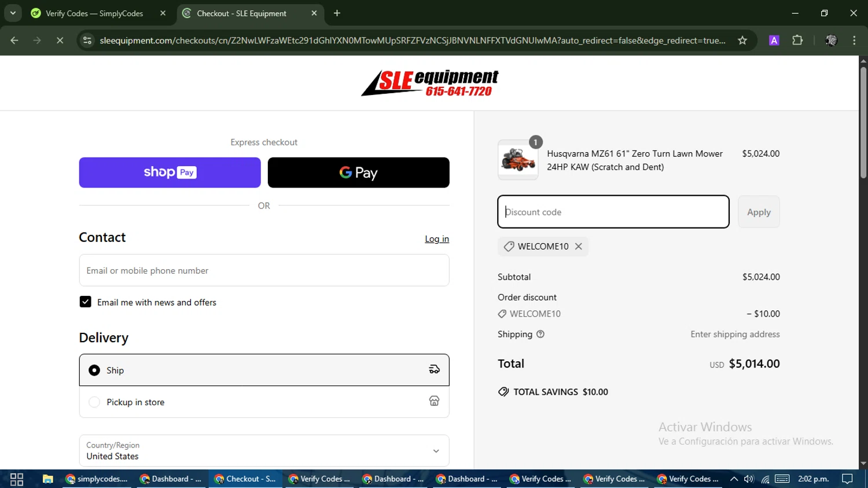Click the address bar URL

click(412, 41)
